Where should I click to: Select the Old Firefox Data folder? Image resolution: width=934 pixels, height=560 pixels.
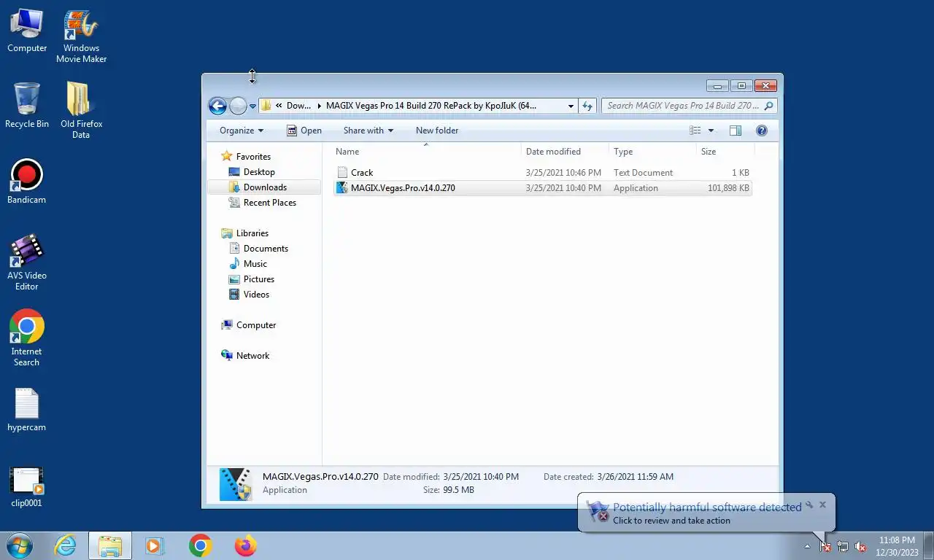(81, 110)
